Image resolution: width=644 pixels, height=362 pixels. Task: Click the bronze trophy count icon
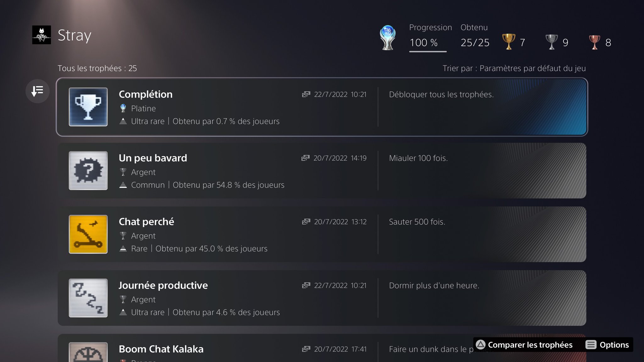pos(594,42)
